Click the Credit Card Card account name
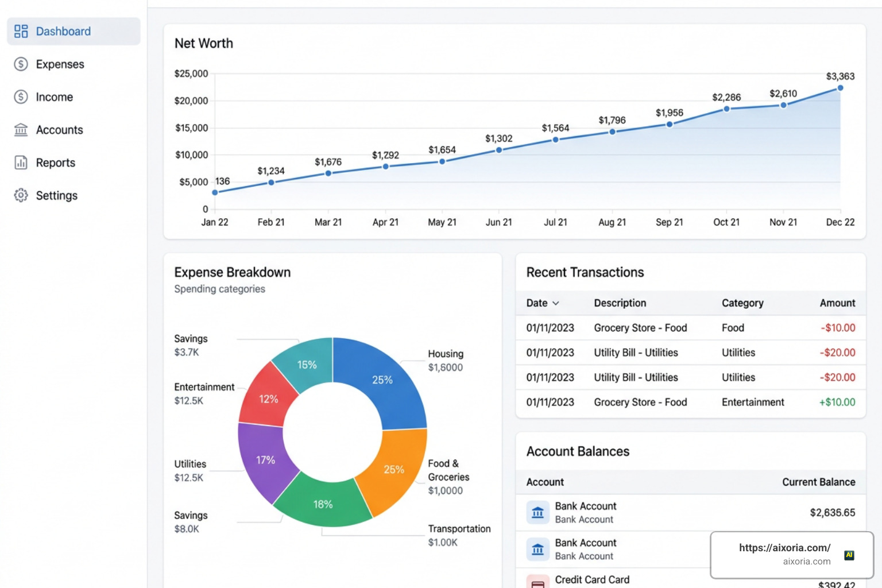This screenshot has height=588, width=882. tap(592, 579)
